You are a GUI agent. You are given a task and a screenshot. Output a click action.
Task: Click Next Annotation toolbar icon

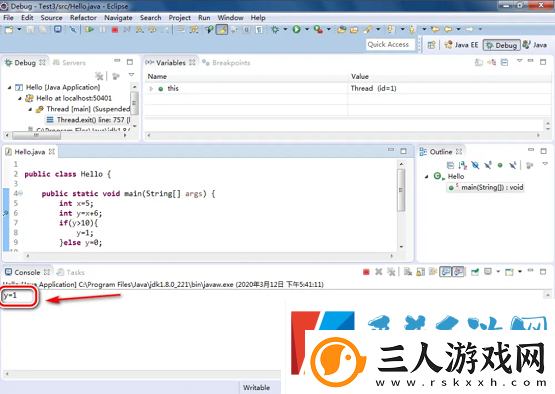tap(390, 30)
